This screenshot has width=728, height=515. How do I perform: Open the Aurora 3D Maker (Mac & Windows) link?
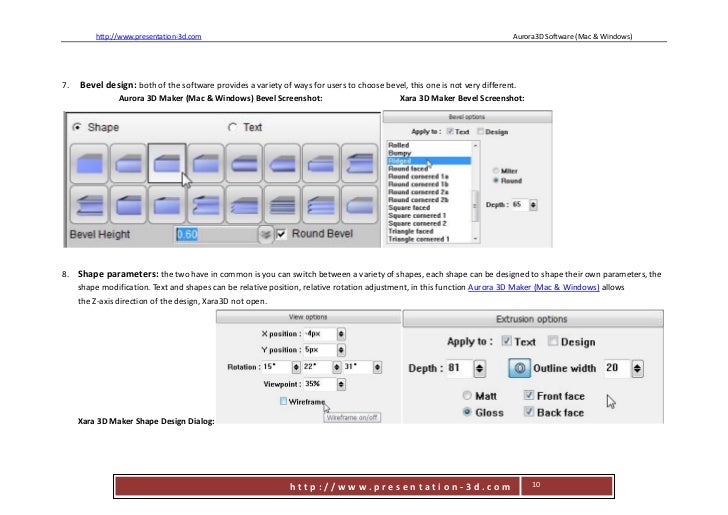click(533, 287)
